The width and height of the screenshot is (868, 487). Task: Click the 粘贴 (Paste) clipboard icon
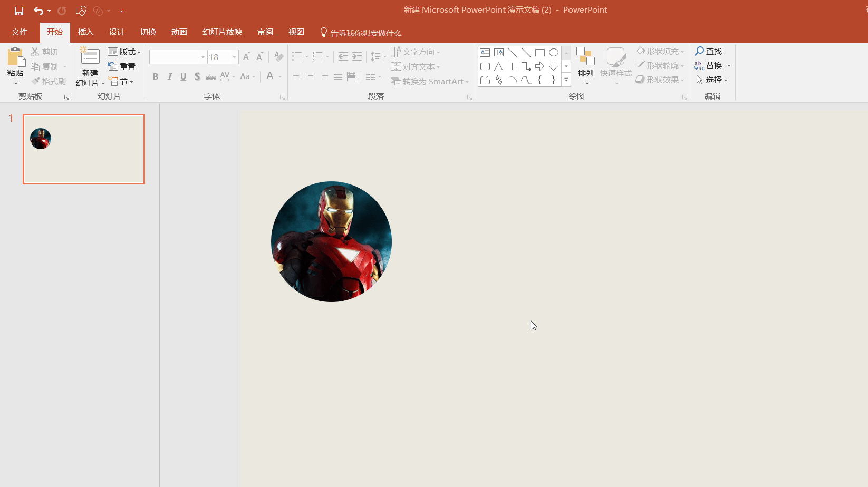(16, 57)
